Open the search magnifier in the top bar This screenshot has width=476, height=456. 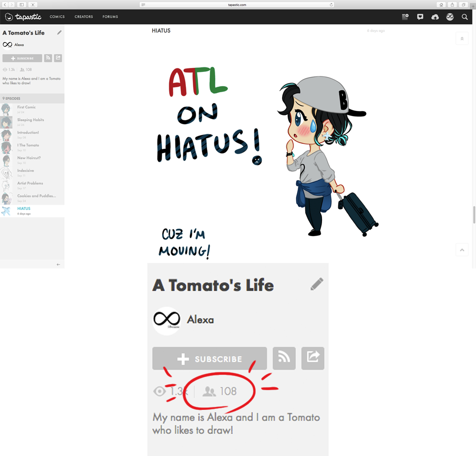click(464, 17)
